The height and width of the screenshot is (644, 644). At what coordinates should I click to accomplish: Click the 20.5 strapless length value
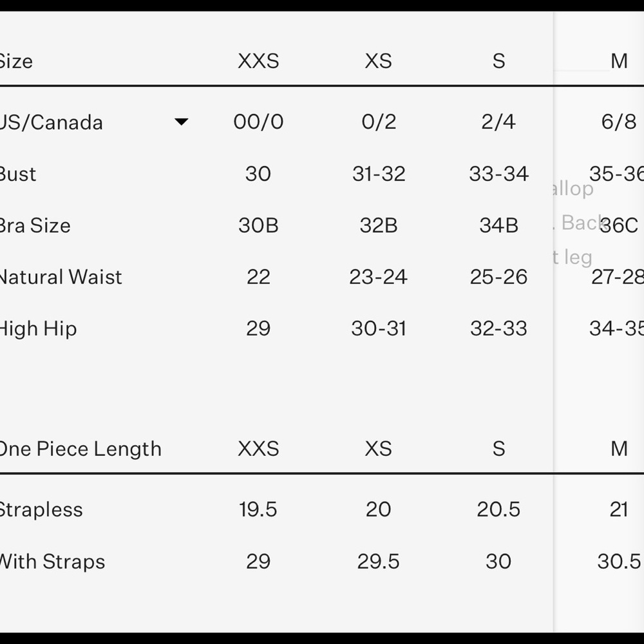coord(498,509)
